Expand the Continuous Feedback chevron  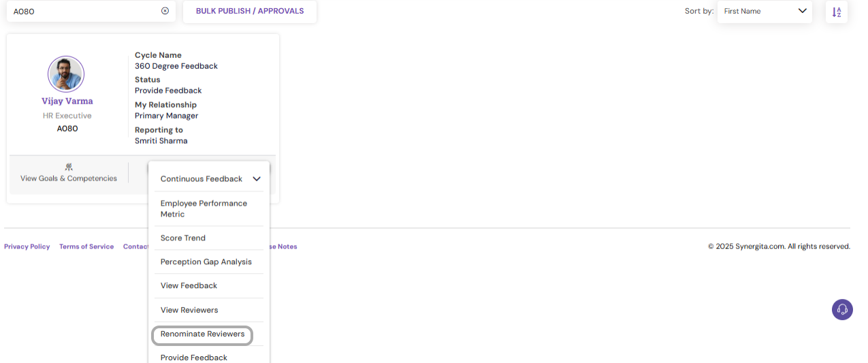(x=257, y=179)
